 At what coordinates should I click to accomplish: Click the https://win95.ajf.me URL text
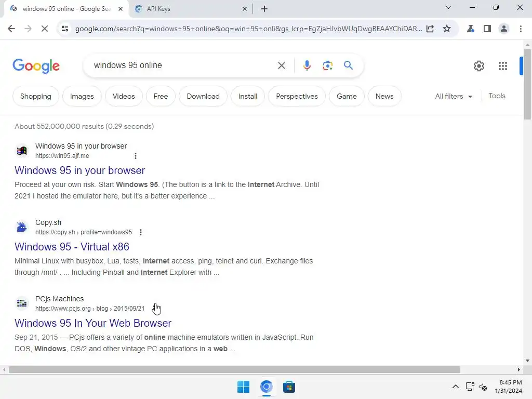pos(62,156)
